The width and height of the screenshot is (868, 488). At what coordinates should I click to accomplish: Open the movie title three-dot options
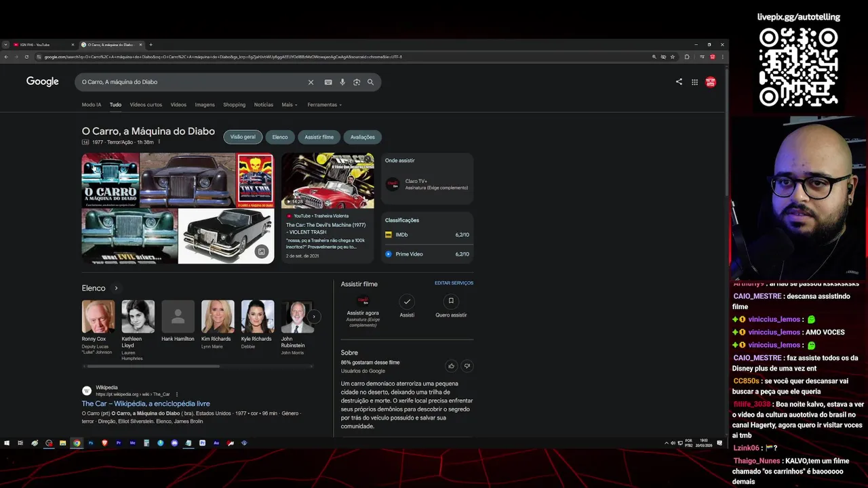click(x=159, y=142)
